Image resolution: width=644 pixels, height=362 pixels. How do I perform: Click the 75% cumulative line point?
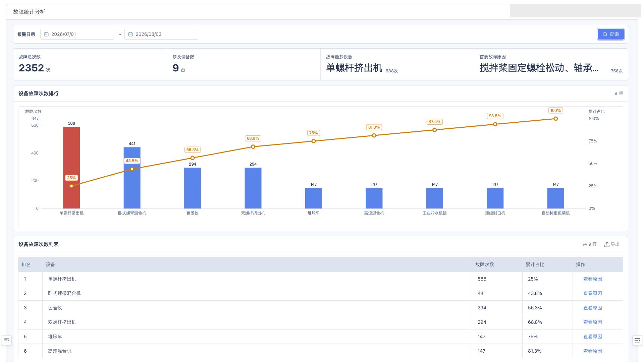pos(314,141)
